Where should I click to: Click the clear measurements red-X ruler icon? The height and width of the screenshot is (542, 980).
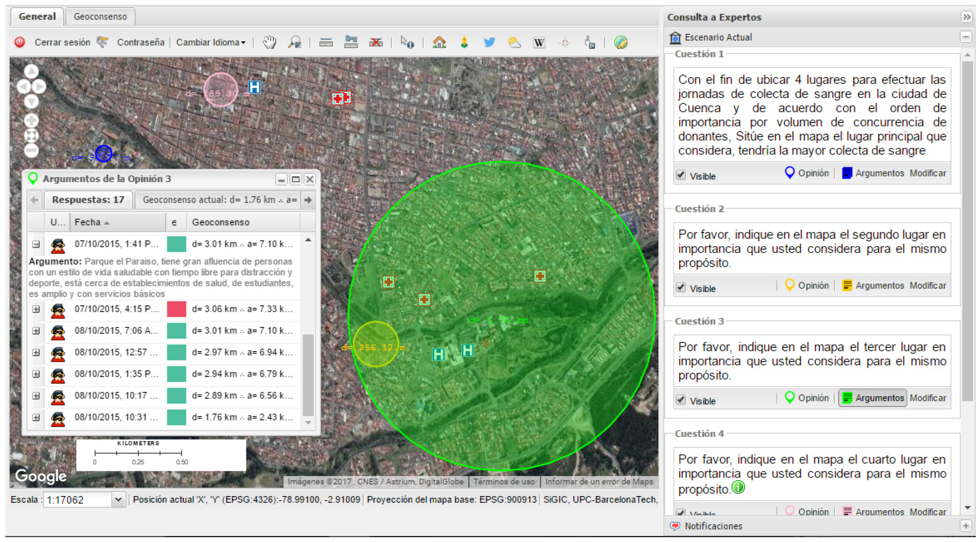(376, 42)
